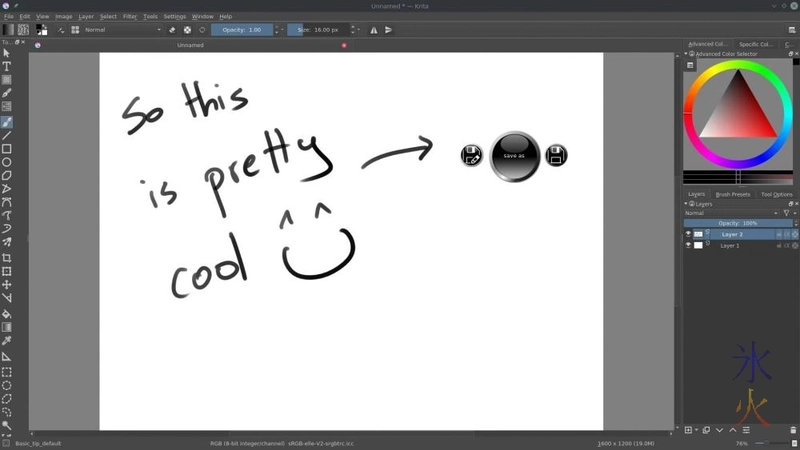Pick the Rectangle shape tool
The image size is (800, 450).
7,149
